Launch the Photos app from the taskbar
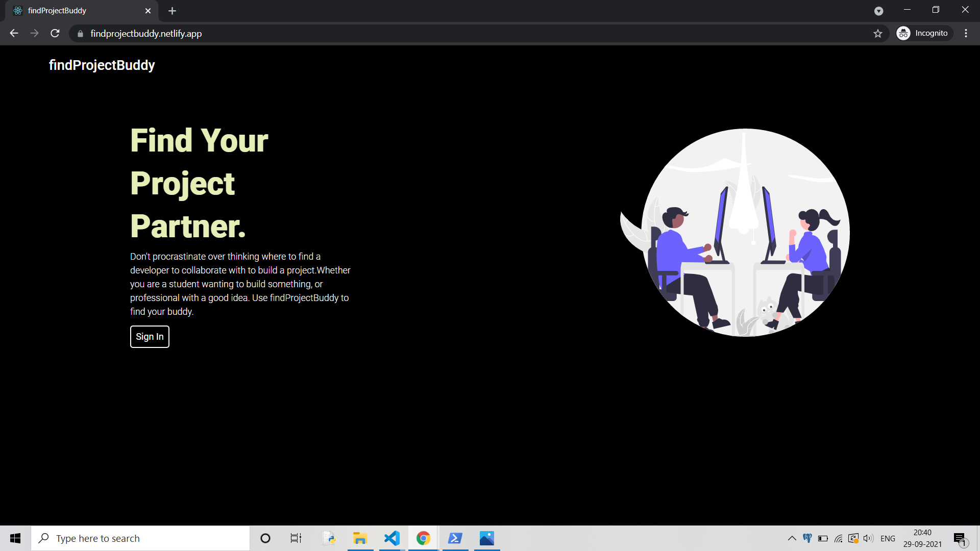Viewport: 980px width, 551px height. (486, 538)
